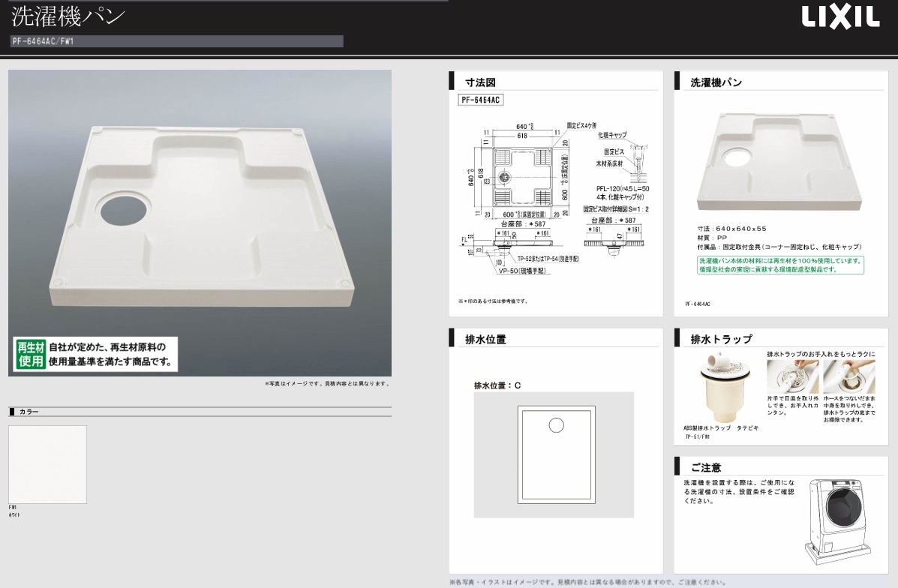This screenshot has height=588, width=898.
Task: Click the ABS drain trap product image
Action: (x=725, y=388)
